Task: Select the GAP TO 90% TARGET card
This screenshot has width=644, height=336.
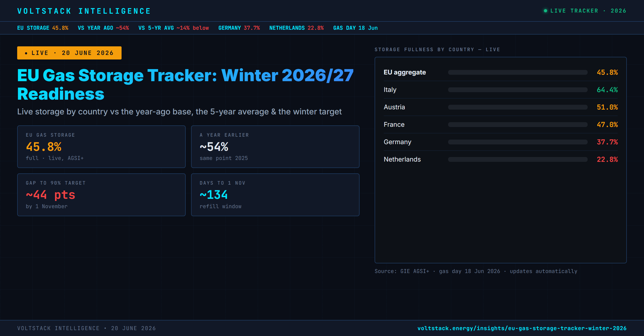Action: [x=101, y=195]
